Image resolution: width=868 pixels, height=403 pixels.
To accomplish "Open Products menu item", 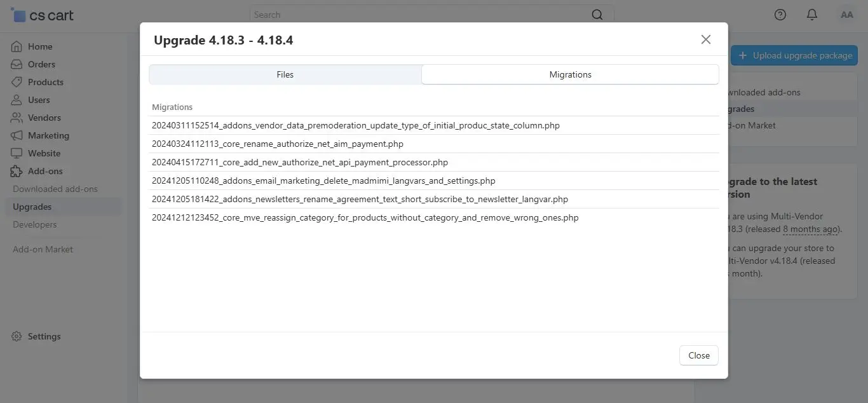I will [x=46, y=82].
